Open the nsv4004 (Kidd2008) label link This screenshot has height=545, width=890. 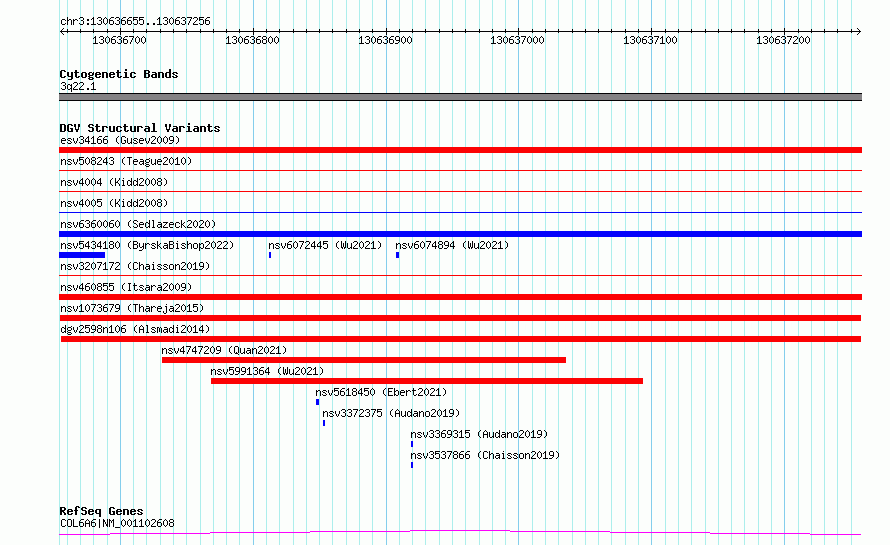pyautogui.click(x=114, y=182)
